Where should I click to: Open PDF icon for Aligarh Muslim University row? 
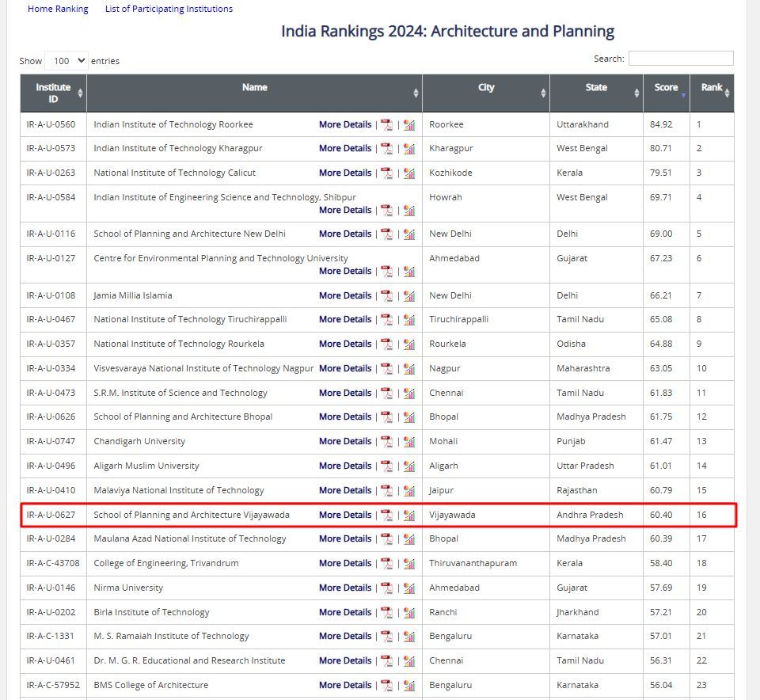point(387,466)
